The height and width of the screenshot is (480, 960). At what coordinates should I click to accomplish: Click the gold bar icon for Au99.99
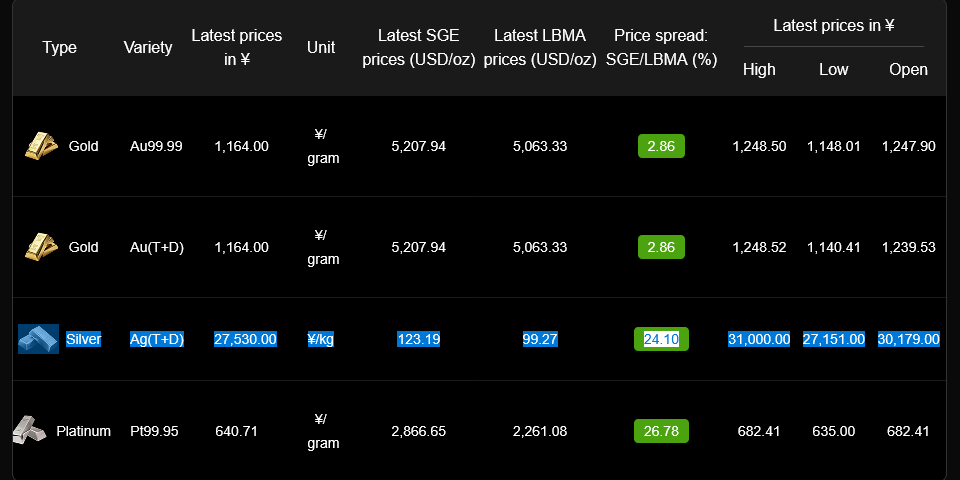click(x=41, y=146)
